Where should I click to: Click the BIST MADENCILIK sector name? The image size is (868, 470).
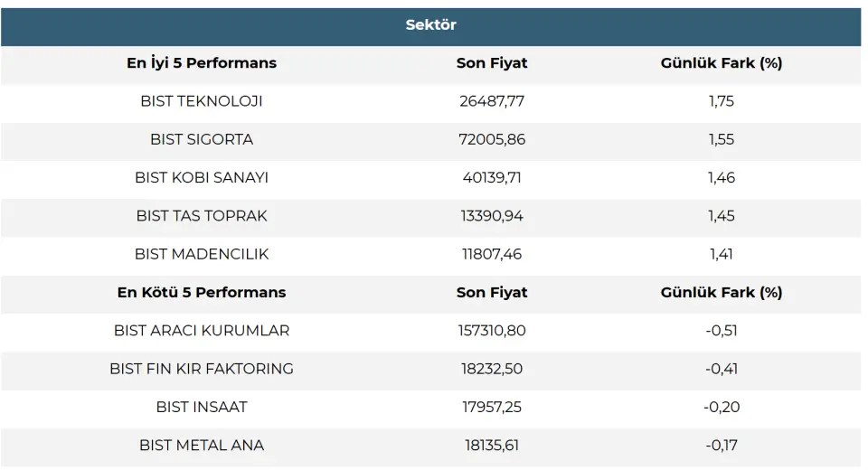pos(202,254)
